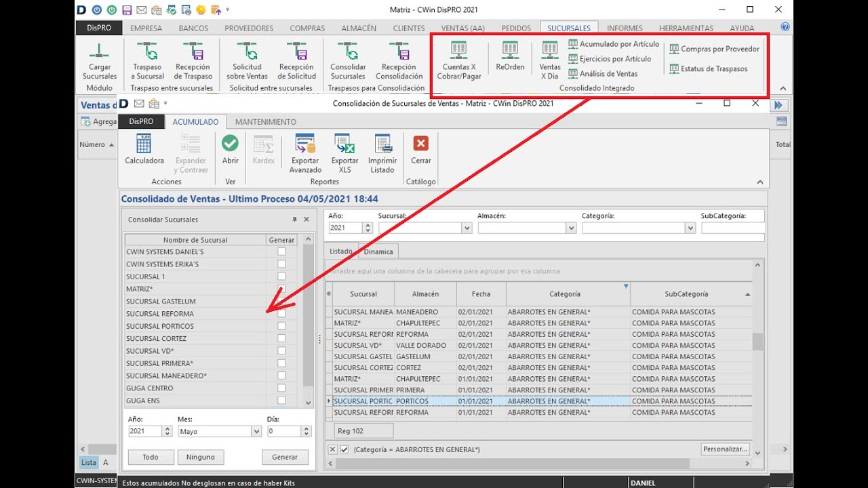
Task: Click envelope icon in Consolidación window title bar
Action: point(139,104)
